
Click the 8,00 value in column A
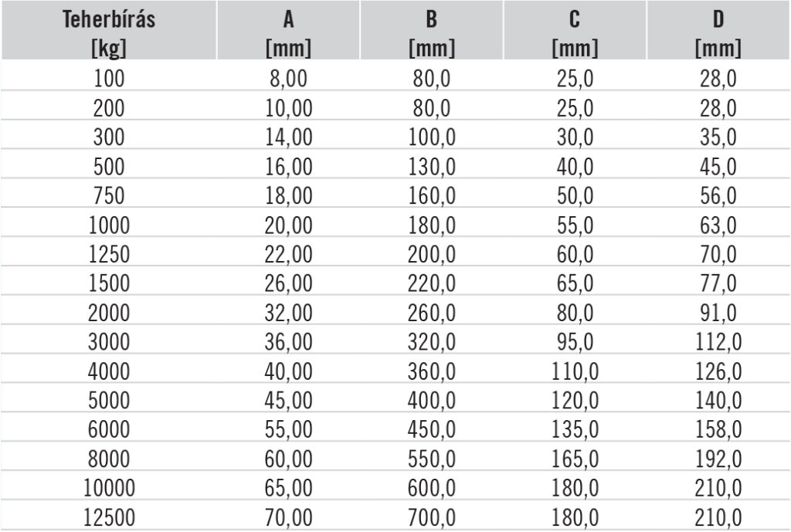tap(288, 79)
